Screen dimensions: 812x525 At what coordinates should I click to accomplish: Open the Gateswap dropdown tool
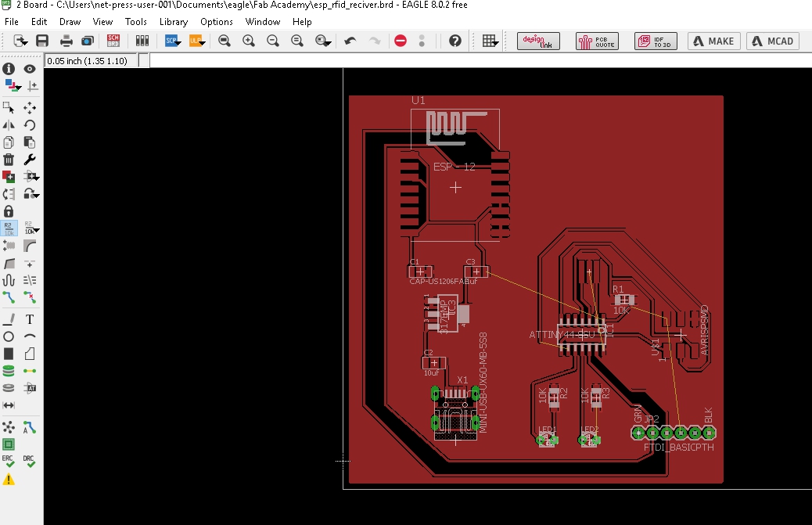pos(31,194)
